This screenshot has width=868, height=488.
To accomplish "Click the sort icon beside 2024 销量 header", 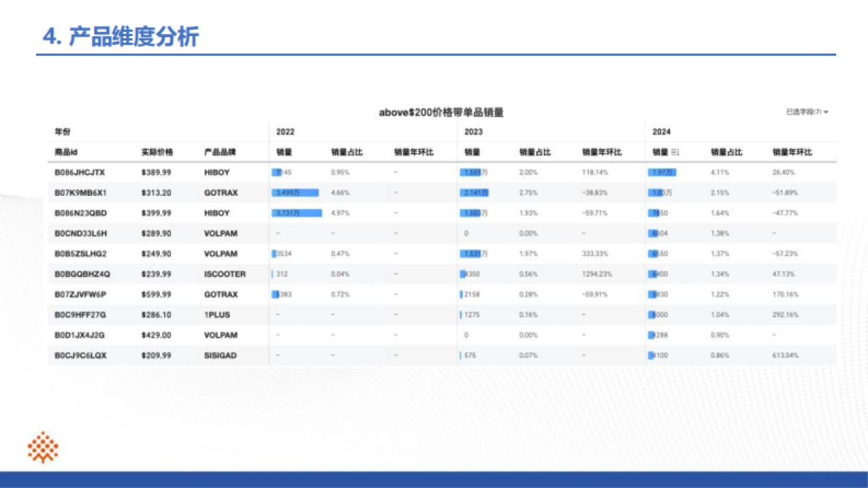I will tap(674, 152).
